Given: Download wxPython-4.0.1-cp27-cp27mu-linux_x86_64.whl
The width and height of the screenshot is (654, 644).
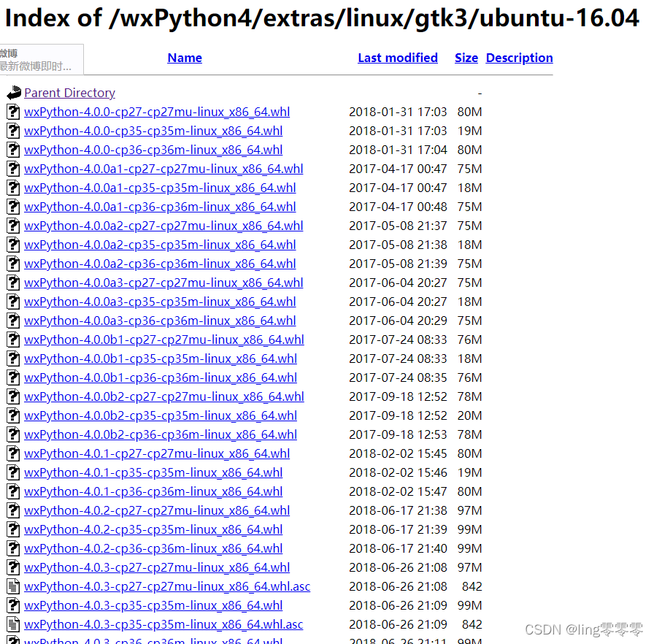Looking at the screenshot, I should [157, 453].
